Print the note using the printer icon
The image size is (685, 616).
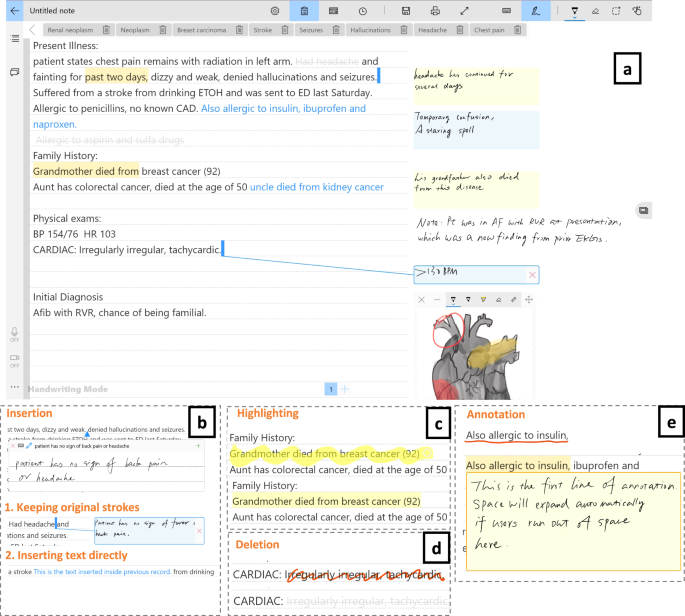[x=435, y=10]
